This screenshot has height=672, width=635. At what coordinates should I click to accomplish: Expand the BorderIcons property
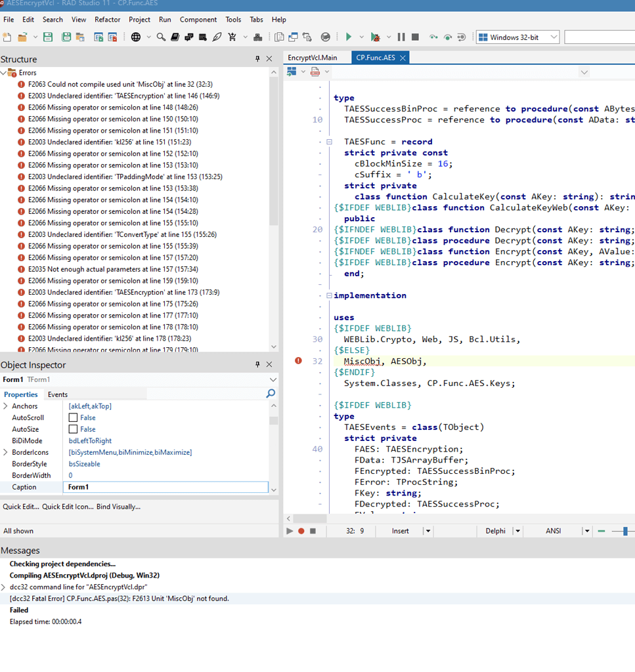tap(6, 452)
